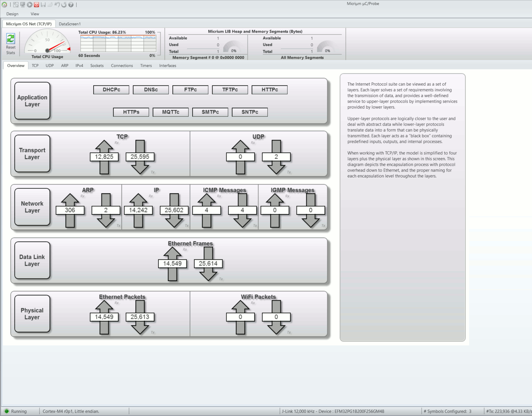Click the Open project folder icon
This screenshot has width=532, height=416.
(x=50, y=5)
